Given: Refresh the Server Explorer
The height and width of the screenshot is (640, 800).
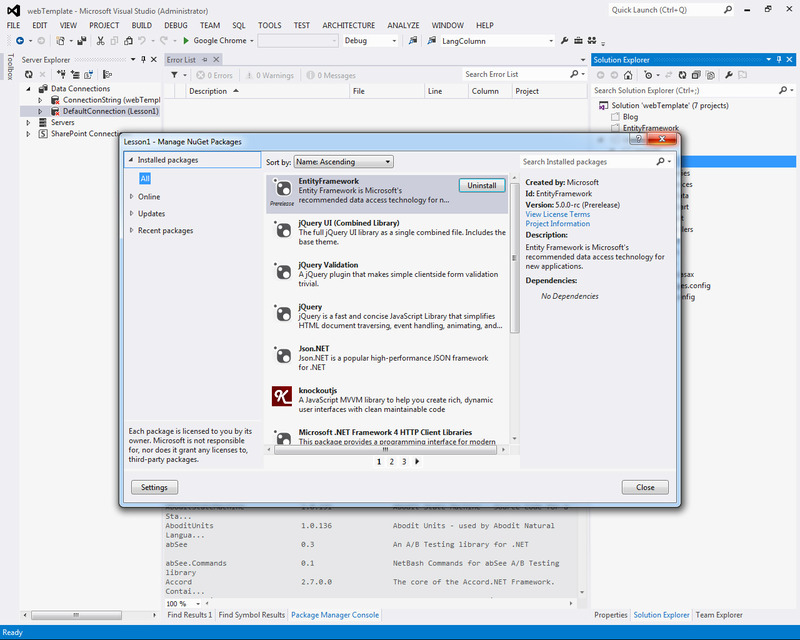Looking at the screenshot, I should (x=29, y=75).
